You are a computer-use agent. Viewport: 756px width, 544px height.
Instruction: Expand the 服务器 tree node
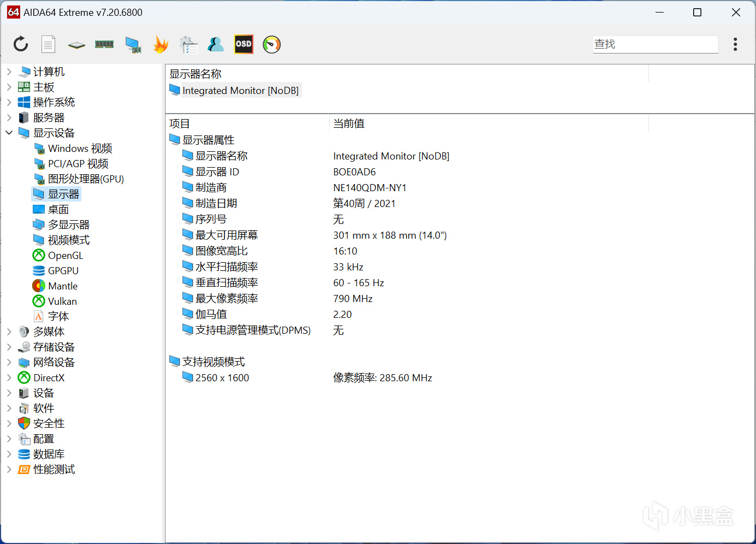pyautogui.click(x=9, y=117)
